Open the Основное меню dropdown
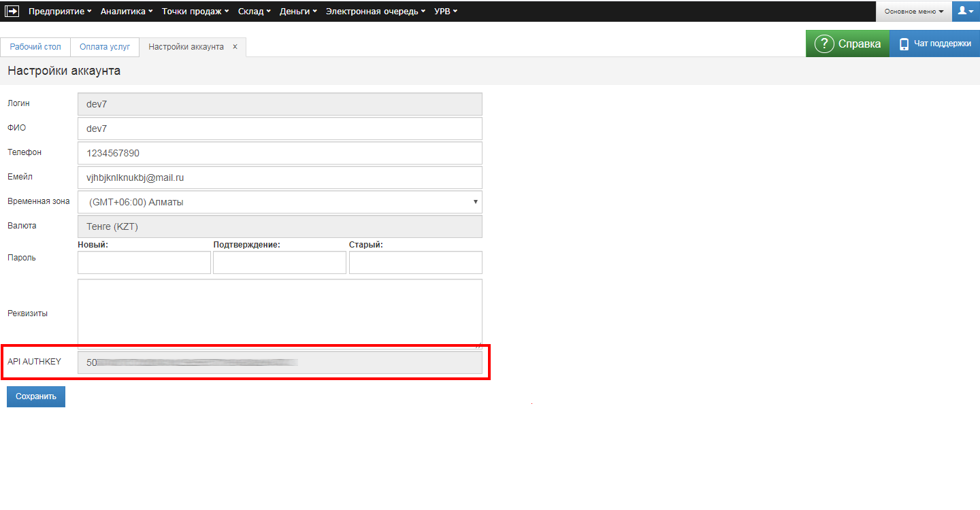The image size is (980, 510). (913, 11)
